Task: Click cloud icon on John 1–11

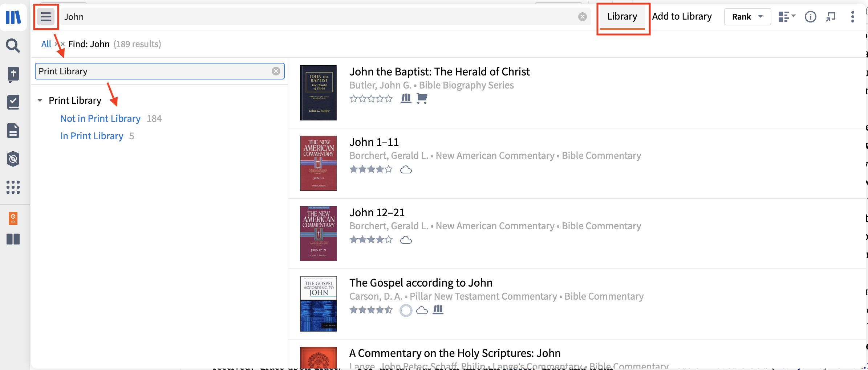Action: pyautogui.click(x=406, y=169)
